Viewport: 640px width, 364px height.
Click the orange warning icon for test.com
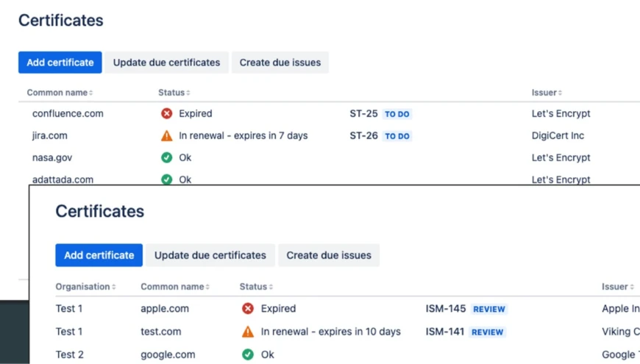[x=248, y=332]
